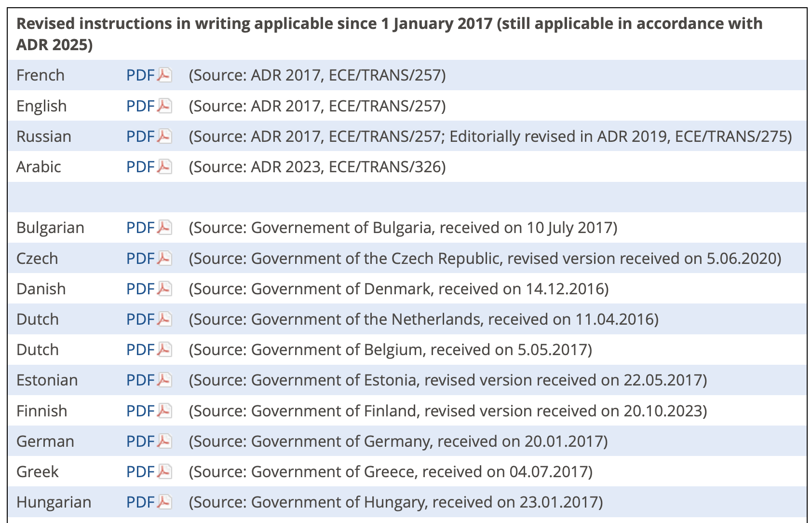The width and height of the screenshot is (812, 523).
Task: Click the PDF icon beside English
Action: click(x=165, y=106)
